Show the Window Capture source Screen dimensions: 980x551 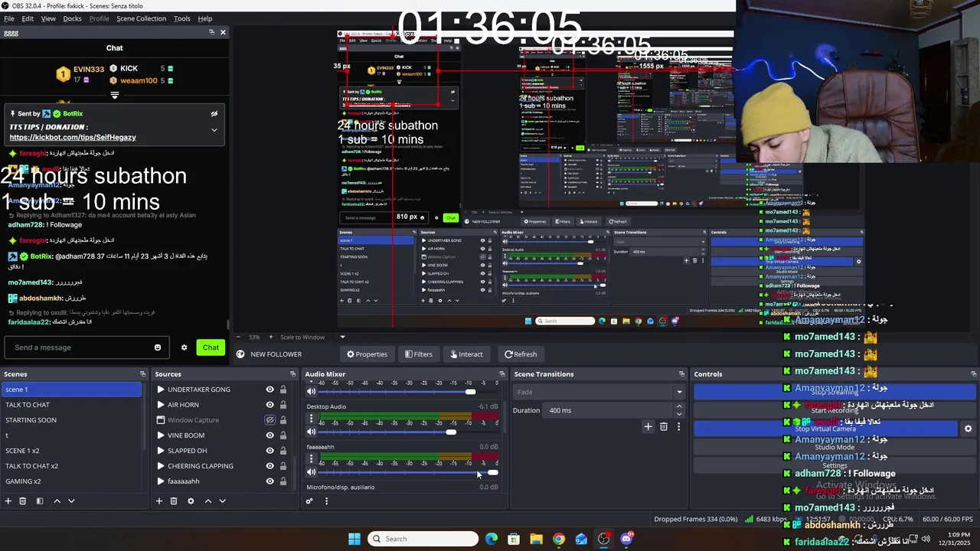point(269,420)
